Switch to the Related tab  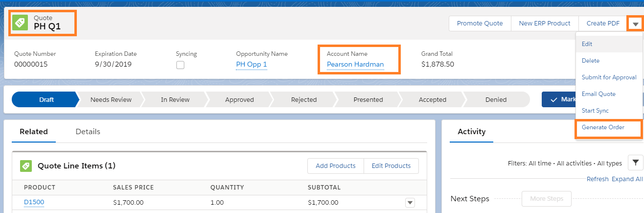(34, 132)
